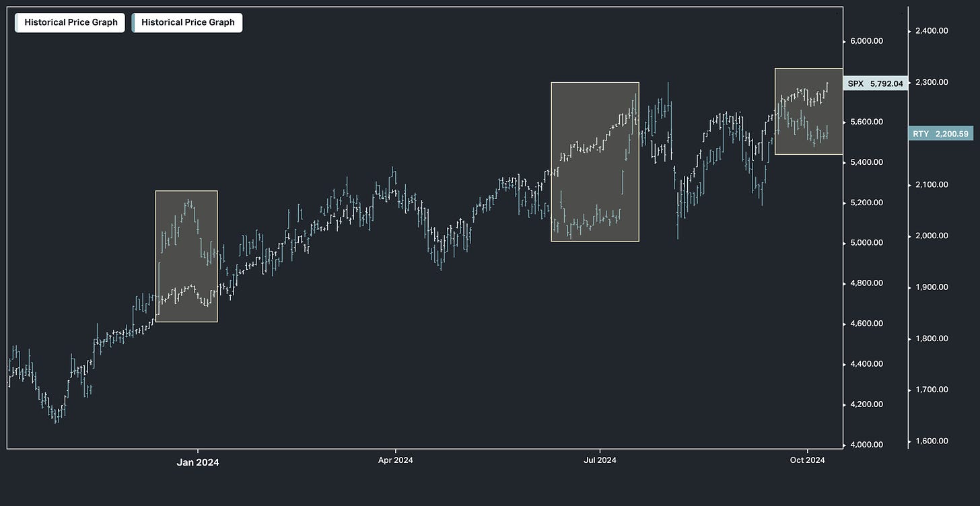Click the 1,600.00 RTY axis value

[932, 441]
